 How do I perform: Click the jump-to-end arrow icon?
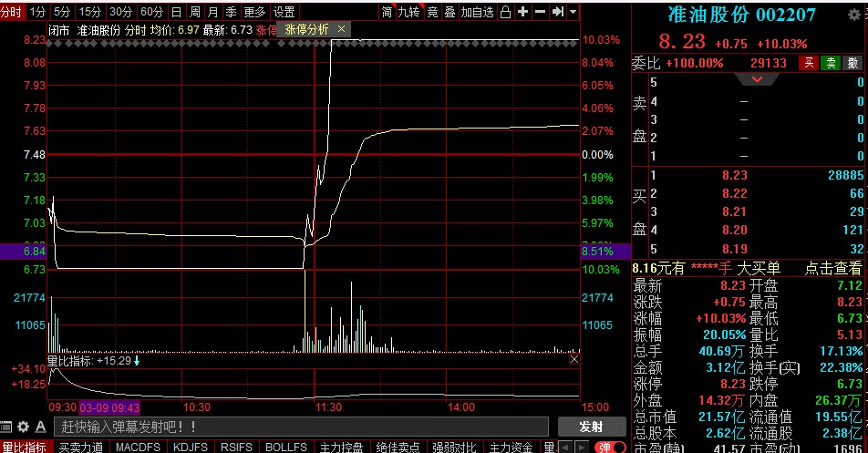tap(556, 12)
